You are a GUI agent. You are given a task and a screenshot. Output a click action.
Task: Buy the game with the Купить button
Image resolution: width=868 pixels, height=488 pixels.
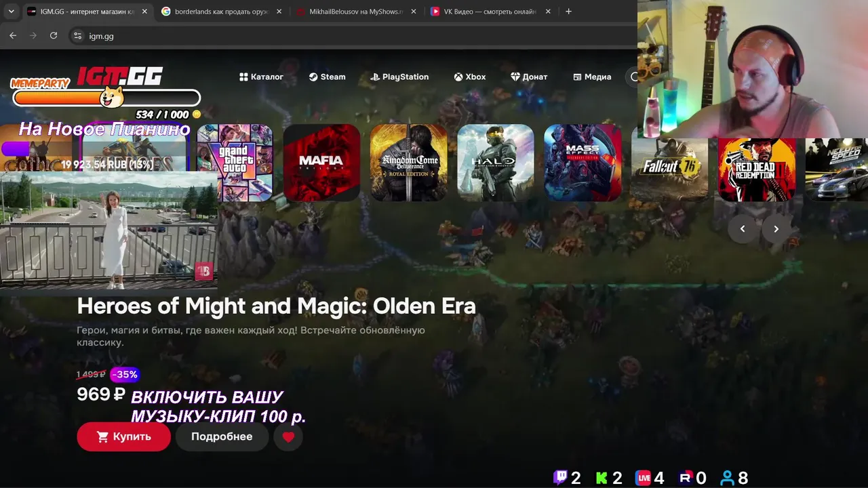[x=123, y=436]
